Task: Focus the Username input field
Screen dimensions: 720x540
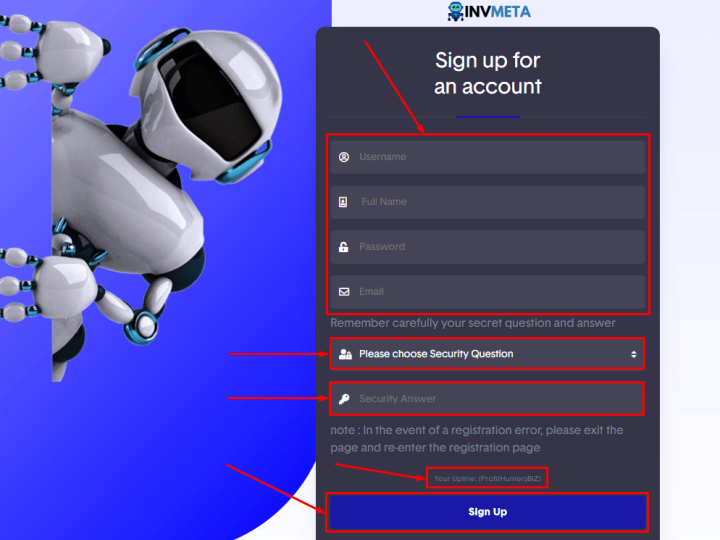Action: pos(488,157)
